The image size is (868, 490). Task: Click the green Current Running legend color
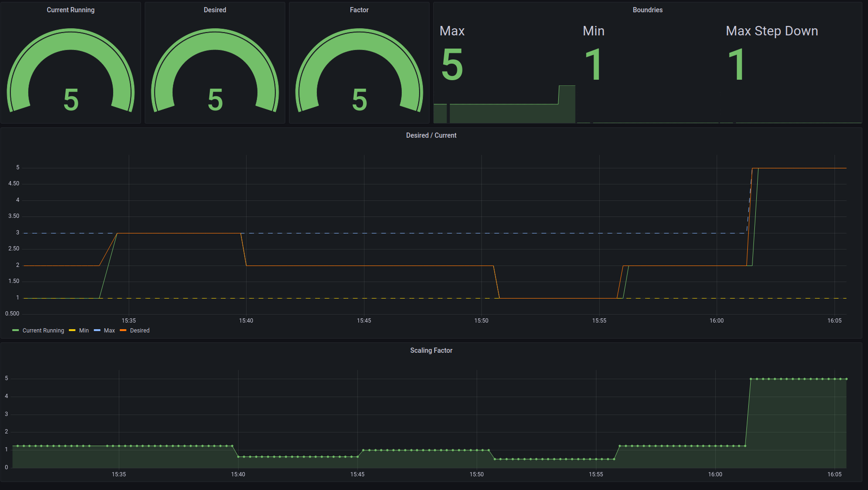[16, 330]
